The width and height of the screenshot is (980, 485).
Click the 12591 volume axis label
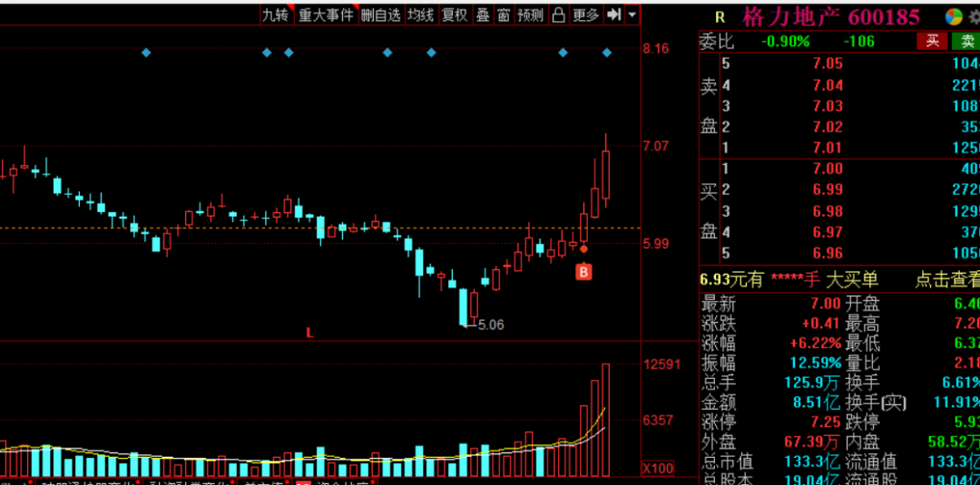tap(661, 364)
